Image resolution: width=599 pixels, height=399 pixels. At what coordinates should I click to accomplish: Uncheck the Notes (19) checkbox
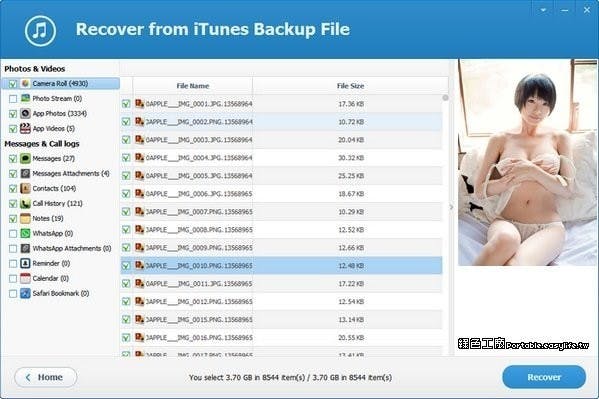pos(13,219)
